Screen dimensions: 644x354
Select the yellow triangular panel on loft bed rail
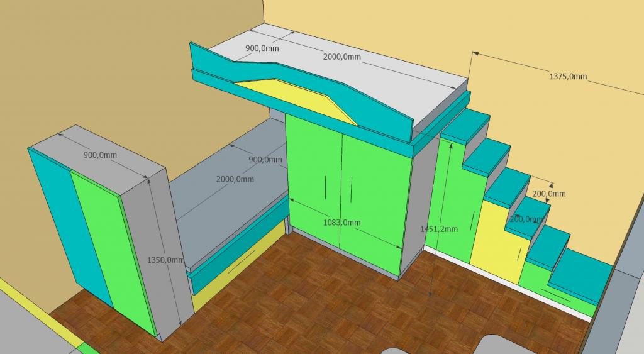point(297,100)
